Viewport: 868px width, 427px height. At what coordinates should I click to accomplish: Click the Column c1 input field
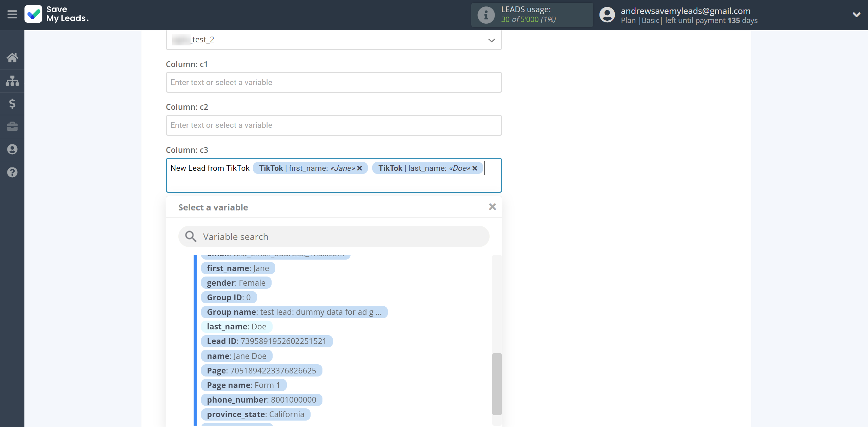pos(334,82)
